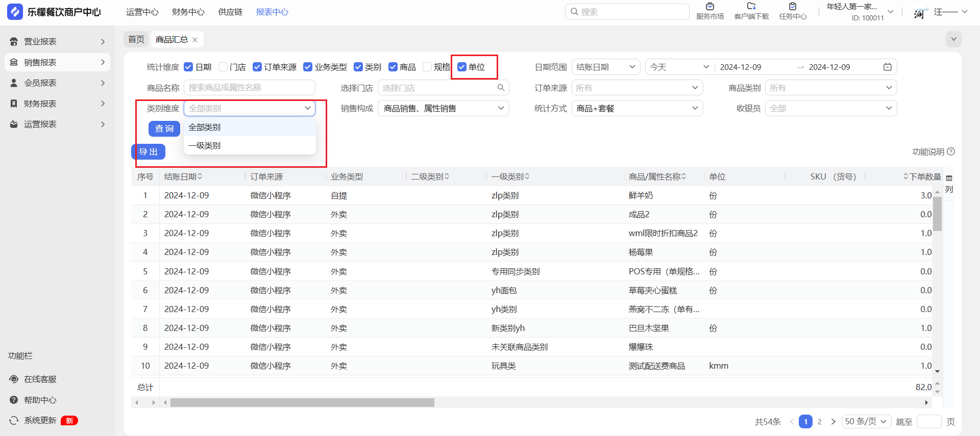
Task: Close the 商品汇总 tab with the x icon
Action: (195, 40)
